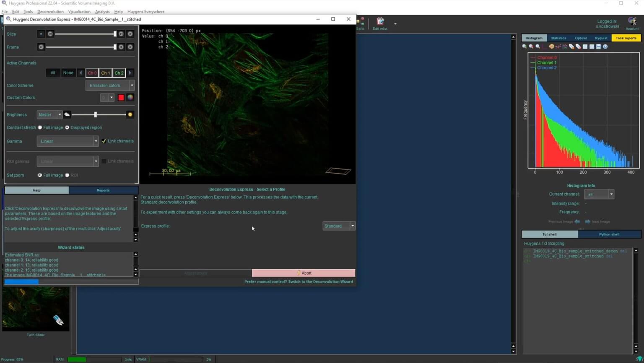Click the Account icon at top right
Image resolution: width=644 pixels, height=363 pixels.
click(x=632, y=23)
